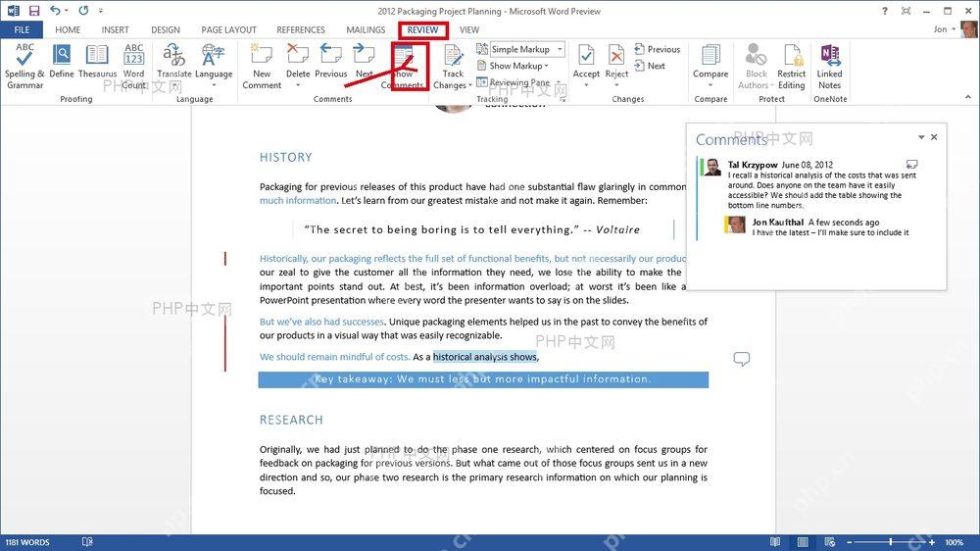This screenshot has width=980, height=551.
Task: Run Spelling & Grammar check
Action: click(x=24, y=67)
